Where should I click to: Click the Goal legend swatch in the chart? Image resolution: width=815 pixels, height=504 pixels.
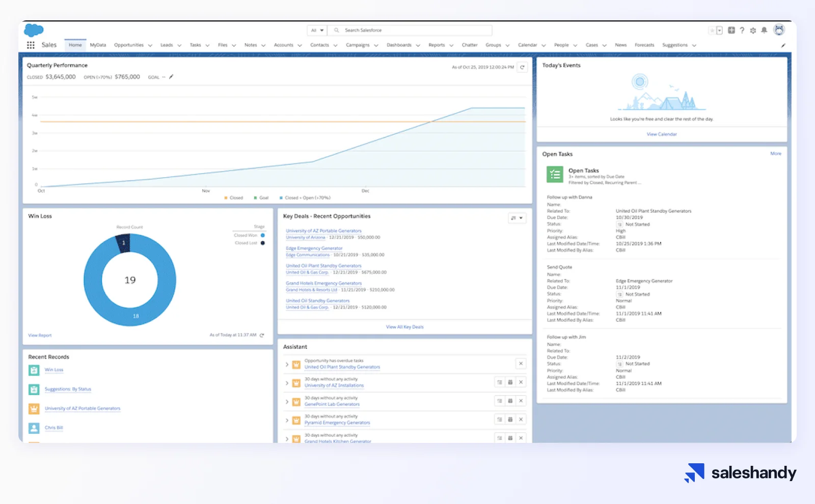[x=255, y=198]
